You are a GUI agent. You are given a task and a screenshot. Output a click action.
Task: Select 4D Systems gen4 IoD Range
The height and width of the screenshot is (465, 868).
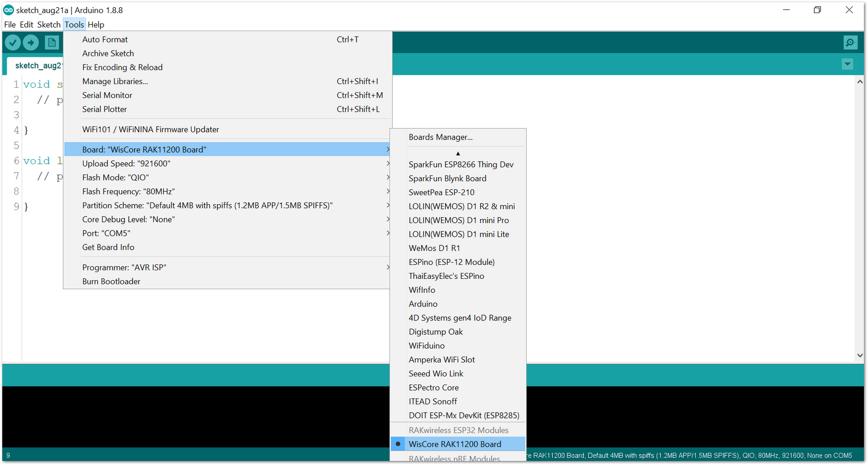click(x=458, y=319)
